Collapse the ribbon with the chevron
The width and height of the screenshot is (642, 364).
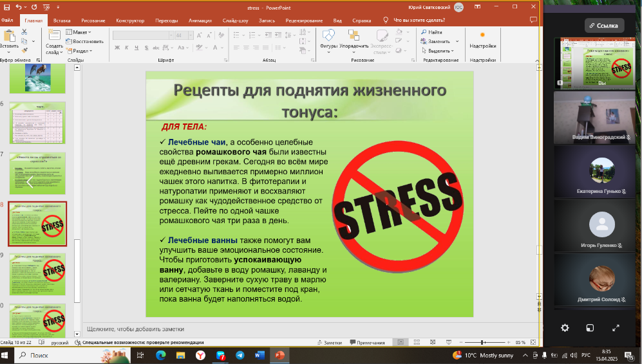click(537, 60)
